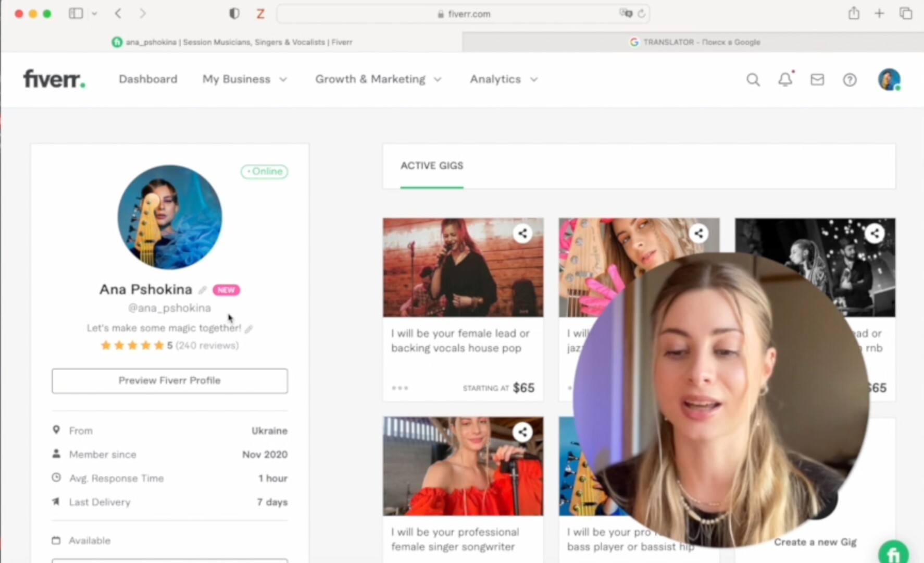Open the search magnifier icon
Screen dimensions: 924x563
click(753, 80)
